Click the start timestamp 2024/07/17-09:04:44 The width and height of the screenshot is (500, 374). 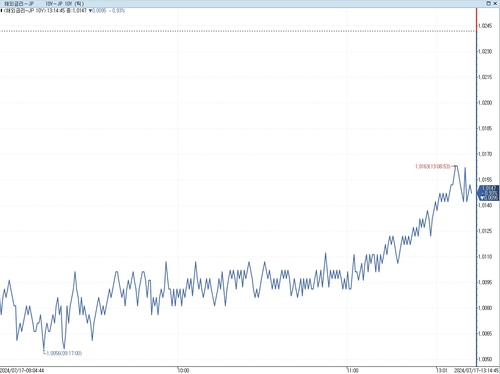tap(22, 370)
